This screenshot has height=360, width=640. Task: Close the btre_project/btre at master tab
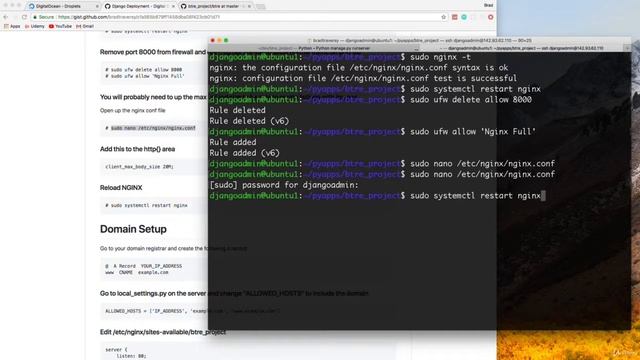point(249,6)
